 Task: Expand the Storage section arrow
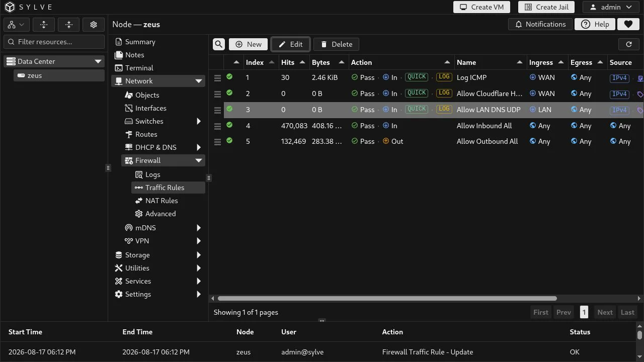[x=199, y=255]
